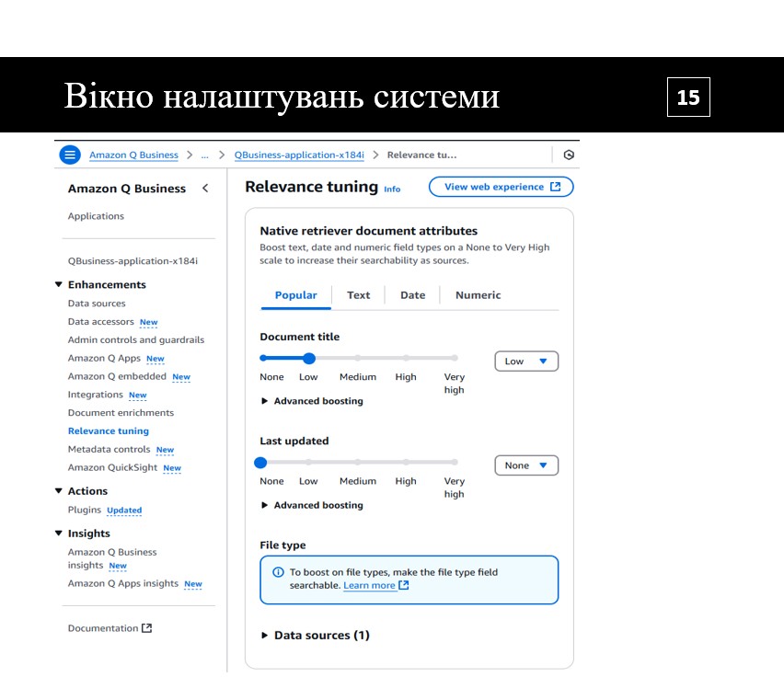The image size is (784, 677).
Task: Open Amazon Q Apps in sidebar
Action: coord(105,358)
